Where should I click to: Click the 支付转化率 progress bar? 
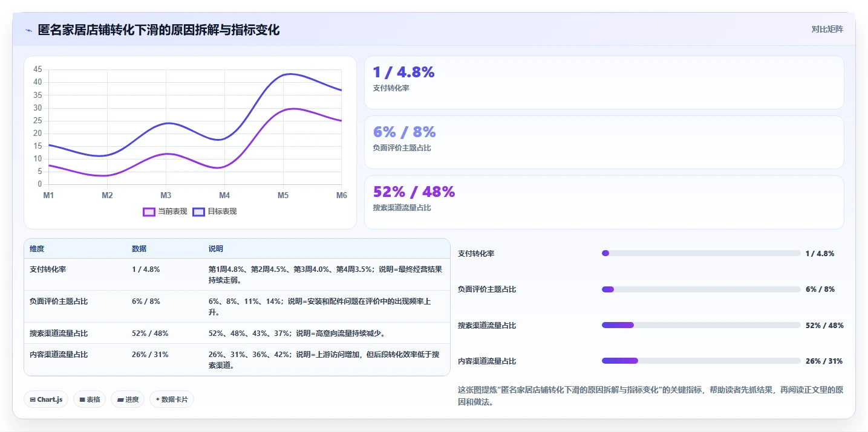click(701, 253)
